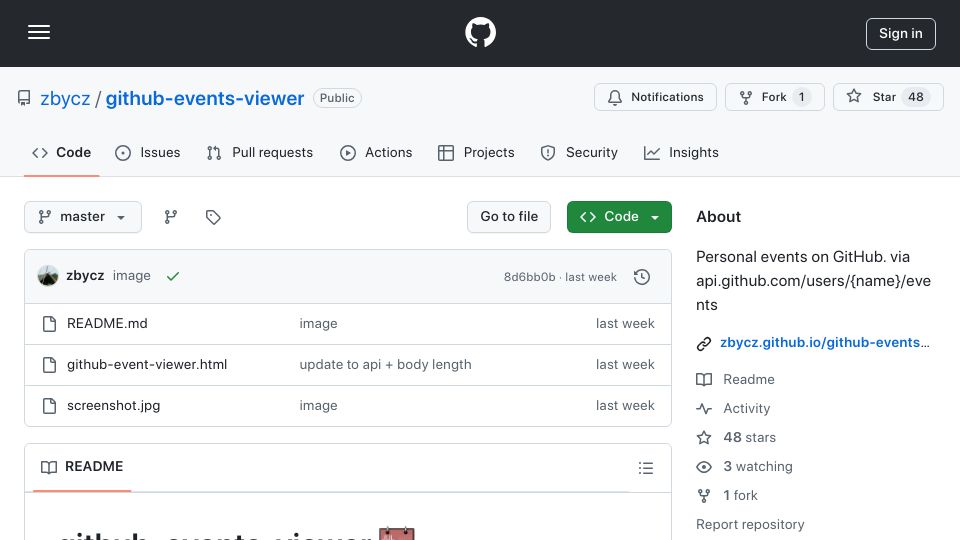
Task: Open the Projects tab
Action: tap(476, 152)
